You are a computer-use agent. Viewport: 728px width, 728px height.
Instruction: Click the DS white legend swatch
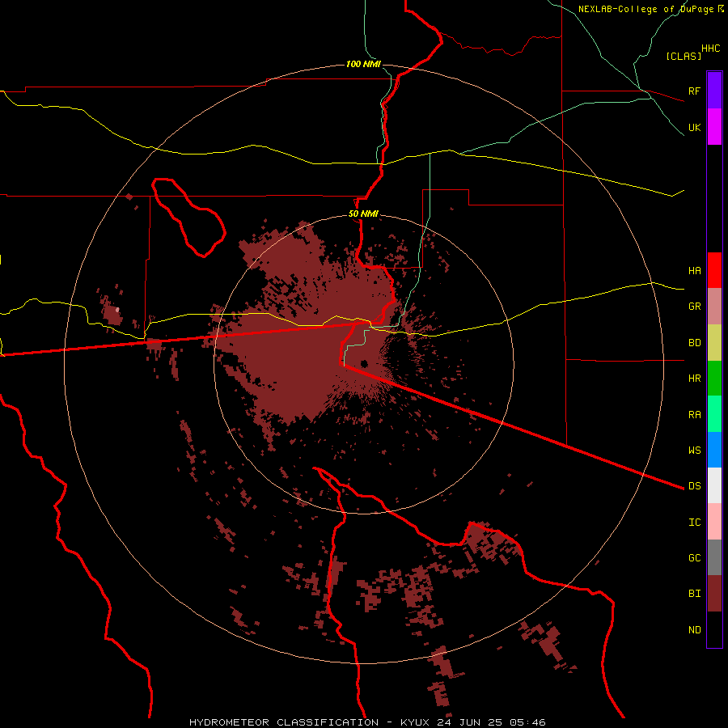[714, 485]
